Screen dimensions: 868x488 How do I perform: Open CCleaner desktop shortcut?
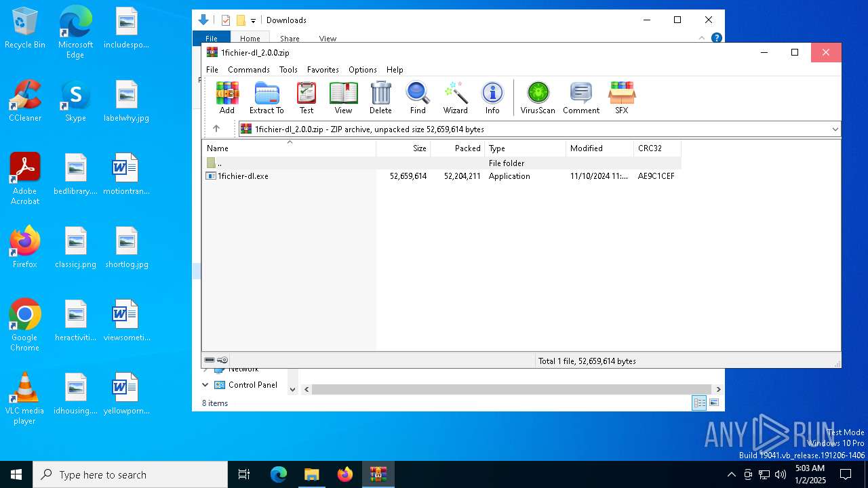click(x=25, y=101)
